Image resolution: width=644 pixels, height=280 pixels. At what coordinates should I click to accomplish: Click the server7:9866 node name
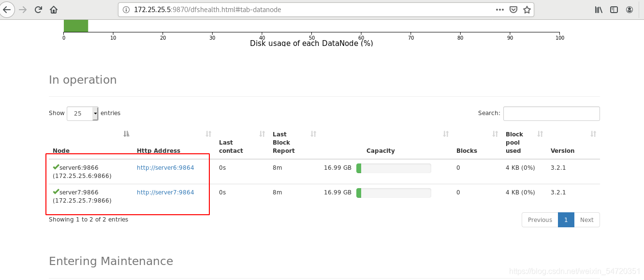coord(79,192)
